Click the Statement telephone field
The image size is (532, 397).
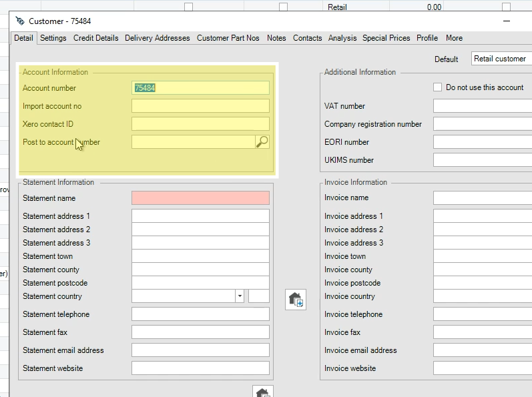click(x=200, y=314)
